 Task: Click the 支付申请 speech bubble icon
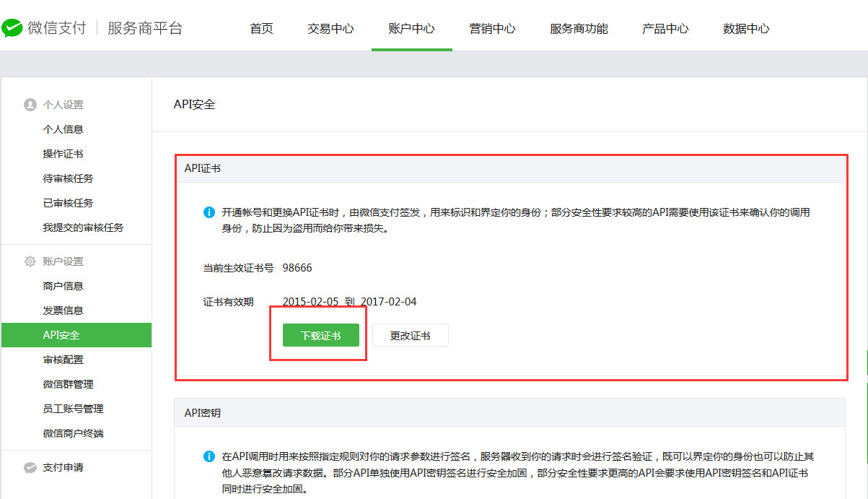(30, 467)
